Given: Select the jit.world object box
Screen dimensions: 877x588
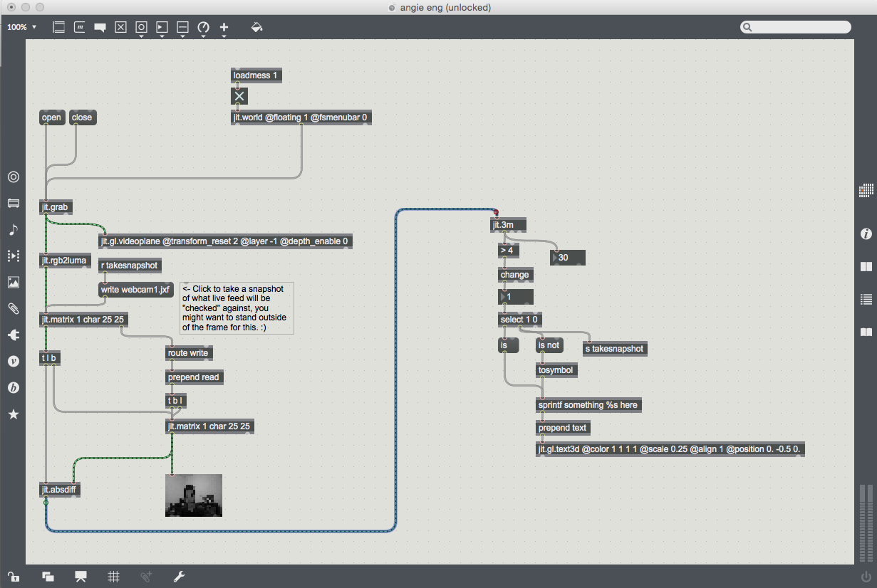Looking at the screenshot, I should [x=301, y=117].
